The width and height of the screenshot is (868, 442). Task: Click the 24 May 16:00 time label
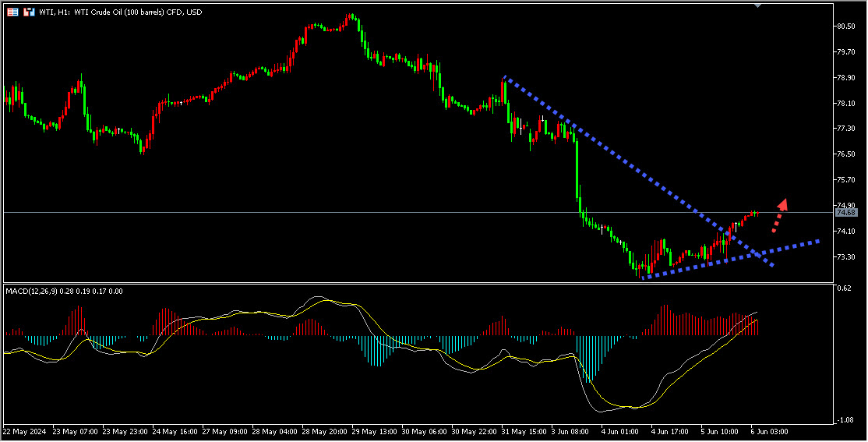175,432
